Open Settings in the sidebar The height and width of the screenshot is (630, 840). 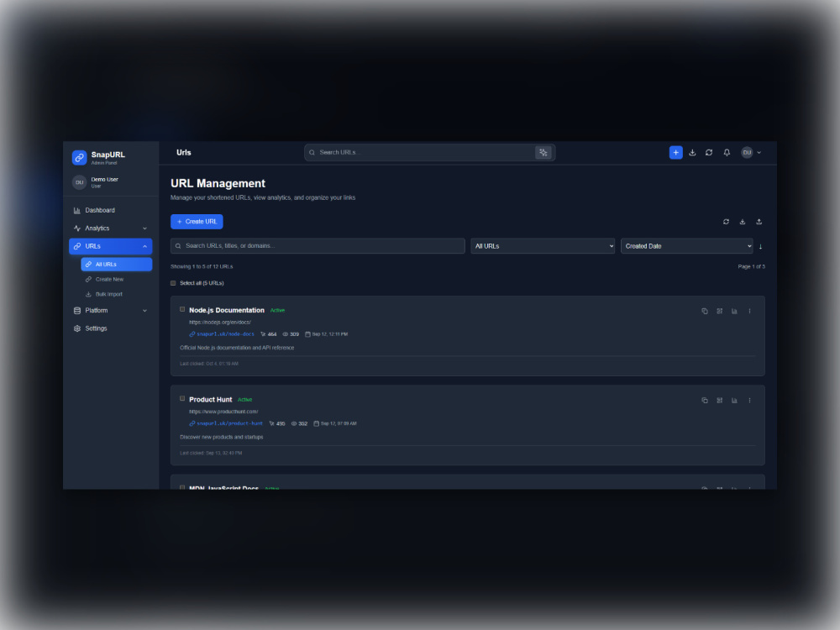[110, 328]
